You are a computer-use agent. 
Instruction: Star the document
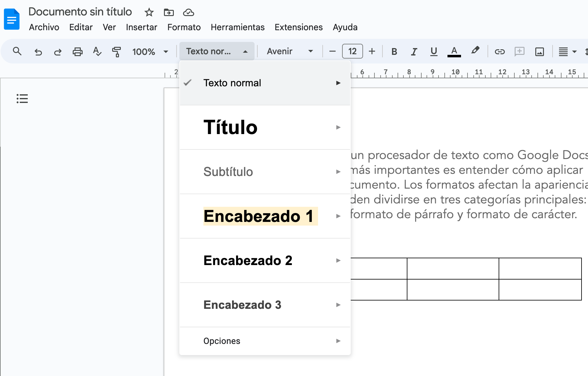point(149,12)
